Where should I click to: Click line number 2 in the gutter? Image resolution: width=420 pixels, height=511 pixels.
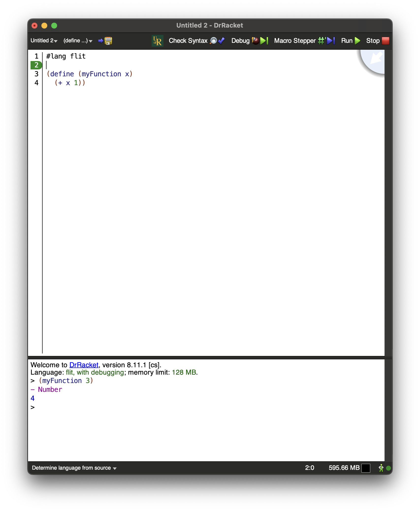coord(36,65)
